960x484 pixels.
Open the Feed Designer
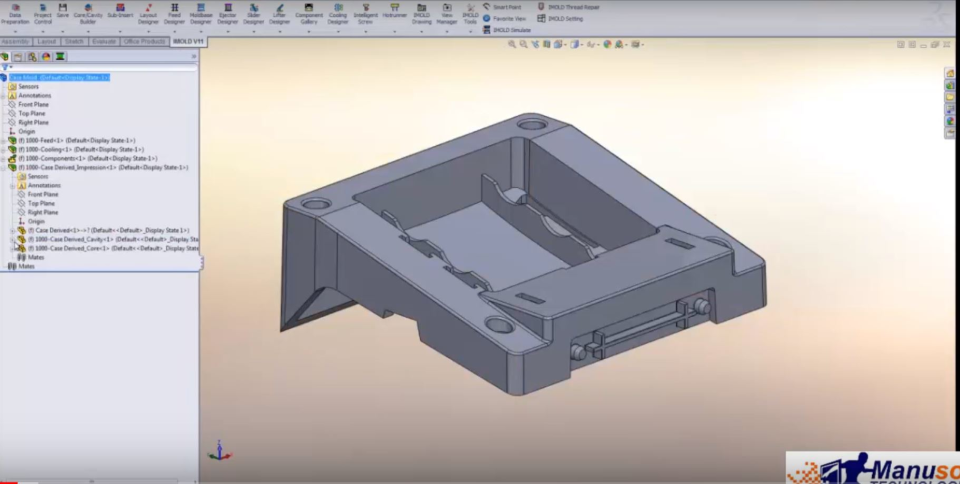174,14
